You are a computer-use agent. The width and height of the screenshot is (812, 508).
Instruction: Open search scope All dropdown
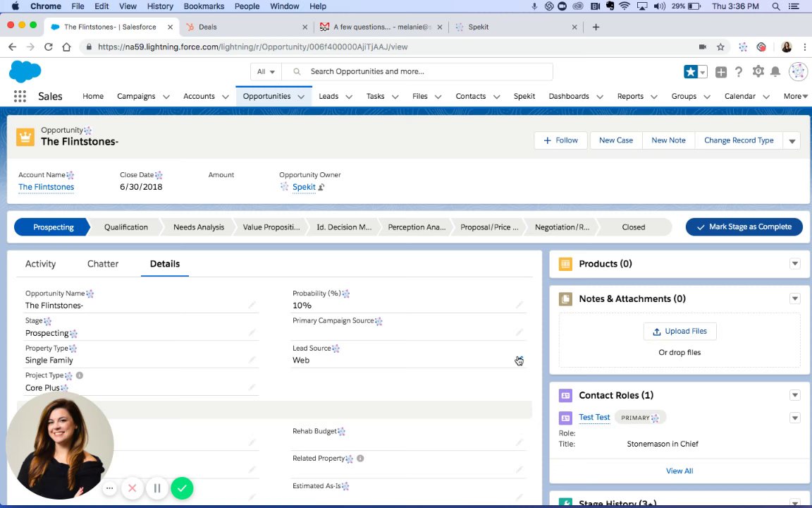tap(266, 71)
